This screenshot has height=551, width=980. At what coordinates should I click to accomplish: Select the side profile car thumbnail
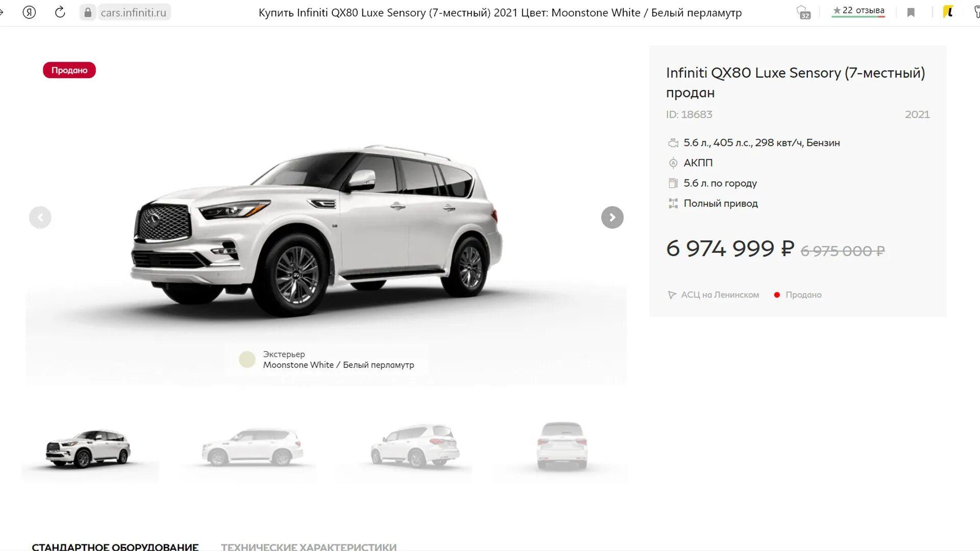tap(253, 448)
